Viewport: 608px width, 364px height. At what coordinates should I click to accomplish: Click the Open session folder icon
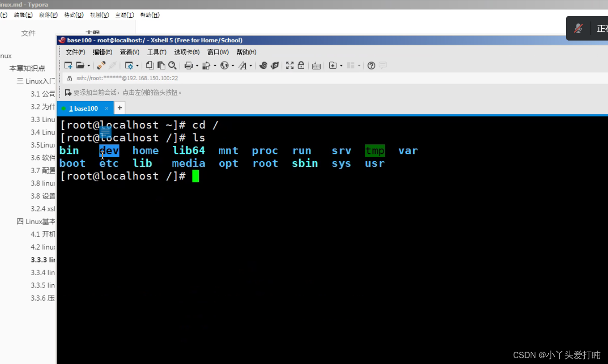coord(80,66)
